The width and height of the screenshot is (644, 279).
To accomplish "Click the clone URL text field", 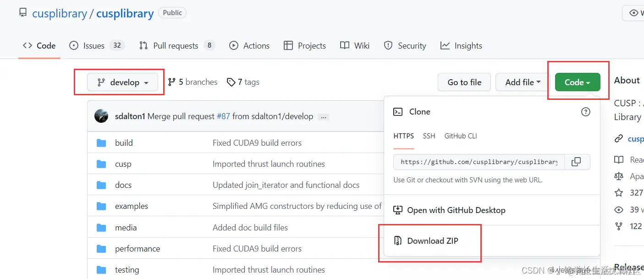I will pos(479,162).
